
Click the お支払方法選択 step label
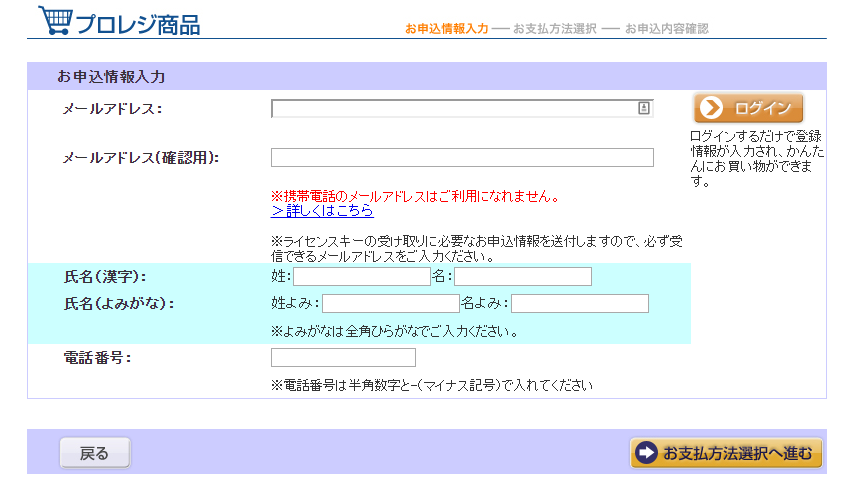click(555, 28)
